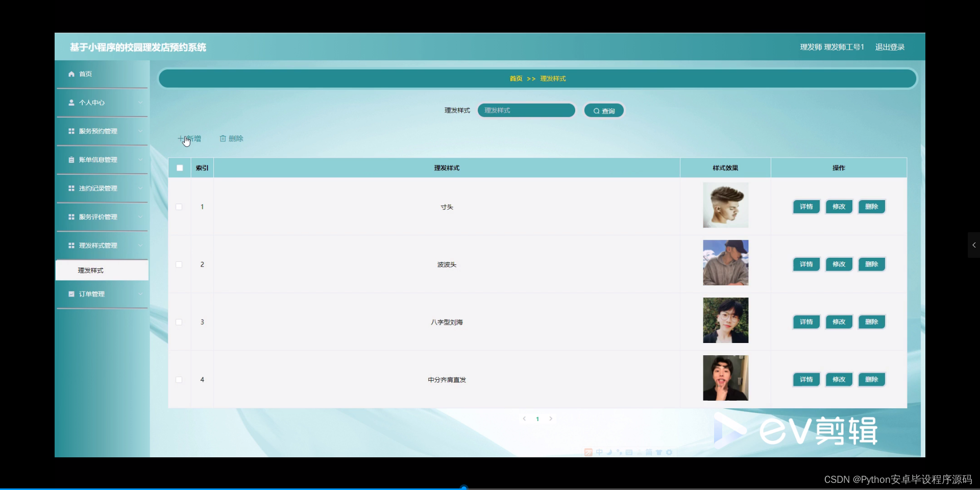Check the box for row 八字型刘海
The height and width of the screenshot is (490, 980).
click(x=179, y=322)
